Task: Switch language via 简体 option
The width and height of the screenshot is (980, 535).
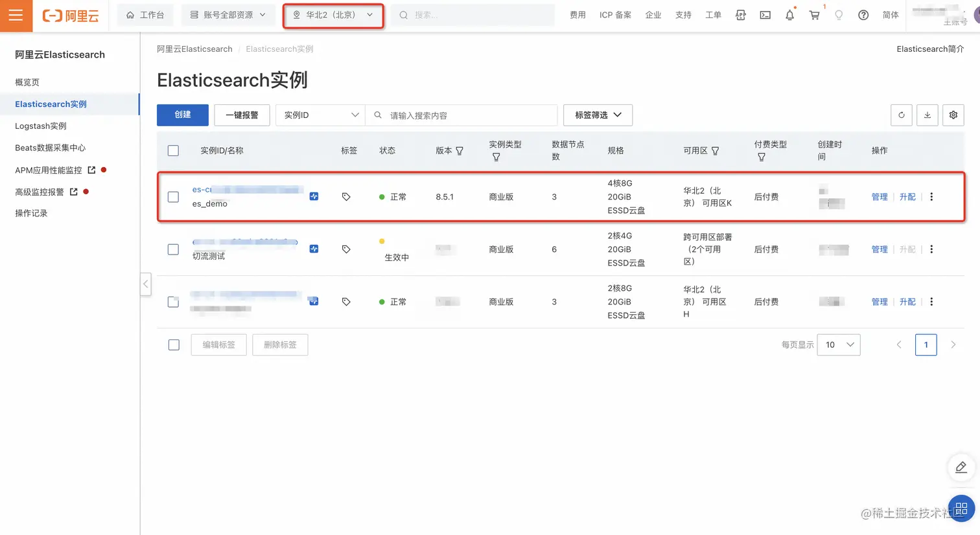Action: pos(891,15)
